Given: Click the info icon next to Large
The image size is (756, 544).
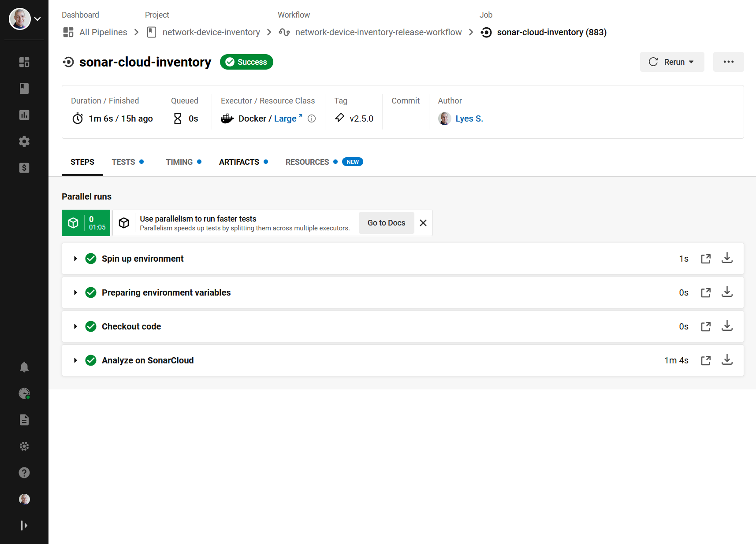Looking at the screenshot, I should (x=312, y=118).
